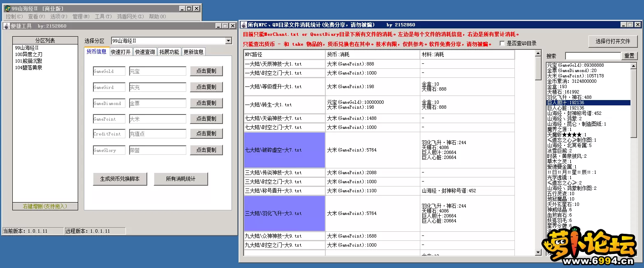Viewport: 644px width, 268px height.
Task: Select 巨人胆汁:192136 in totals list
Action: tap(588, 103)
